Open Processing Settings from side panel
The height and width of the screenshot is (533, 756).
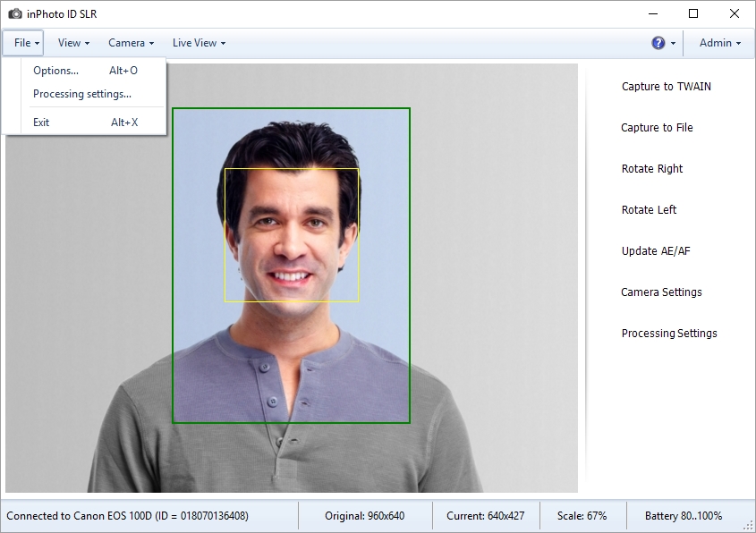(x=669, y=334)
